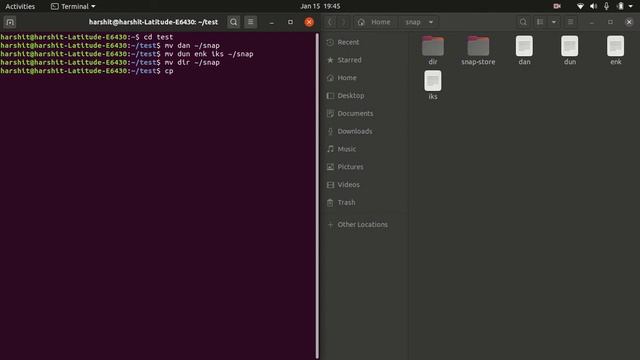Open the terminal hamburger menu
This screenshot has width=640, height=360.
click(x=251, y=22)
